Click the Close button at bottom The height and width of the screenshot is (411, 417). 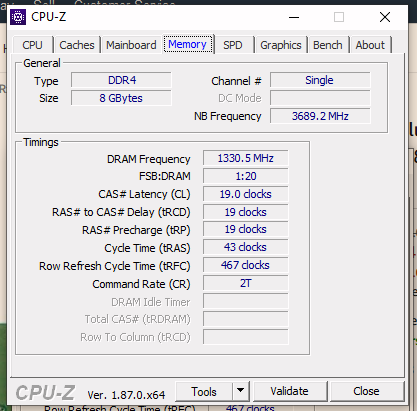tap(367, 392)
